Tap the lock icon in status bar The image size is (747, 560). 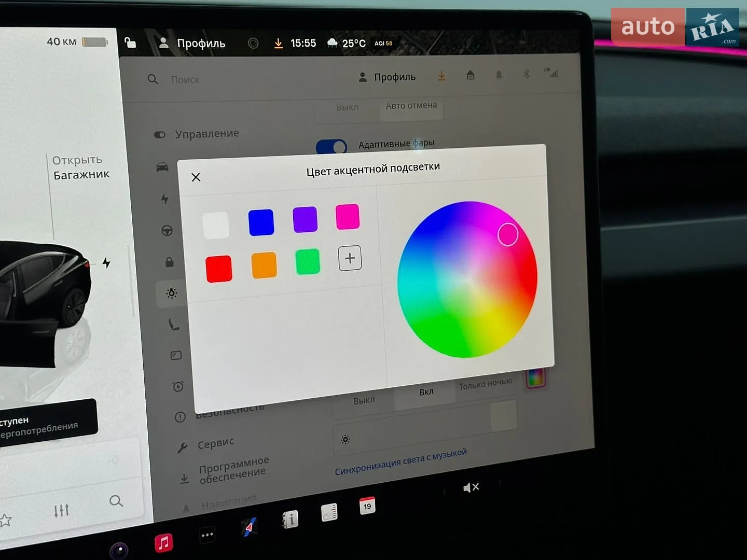pos(130,43)
